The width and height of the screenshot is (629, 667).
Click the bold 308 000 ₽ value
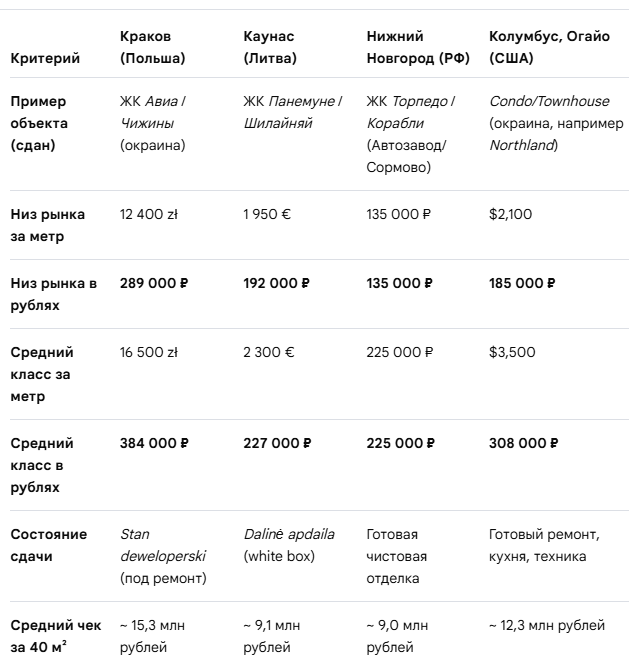pyautogui.click(x=524, y=443)
